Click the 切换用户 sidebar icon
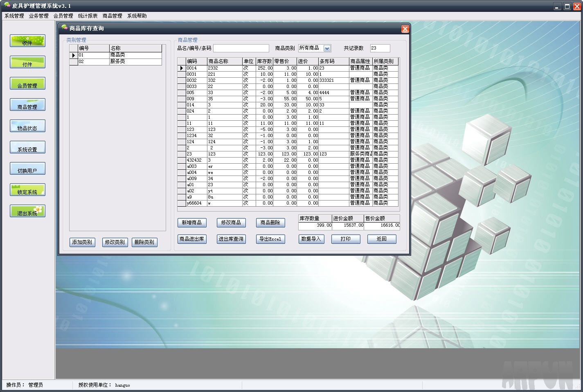The image size is (583, 392). [27, 169]
